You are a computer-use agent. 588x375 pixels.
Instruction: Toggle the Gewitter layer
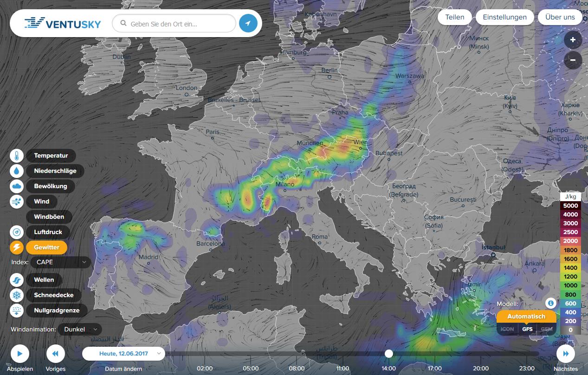click(47, 248)
